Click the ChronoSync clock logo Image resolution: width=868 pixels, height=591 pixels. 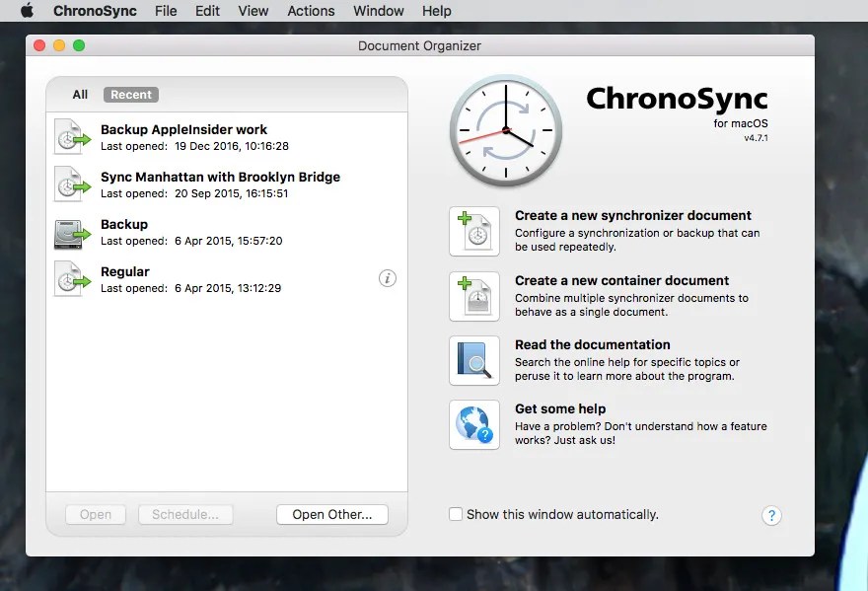[506, 131]
